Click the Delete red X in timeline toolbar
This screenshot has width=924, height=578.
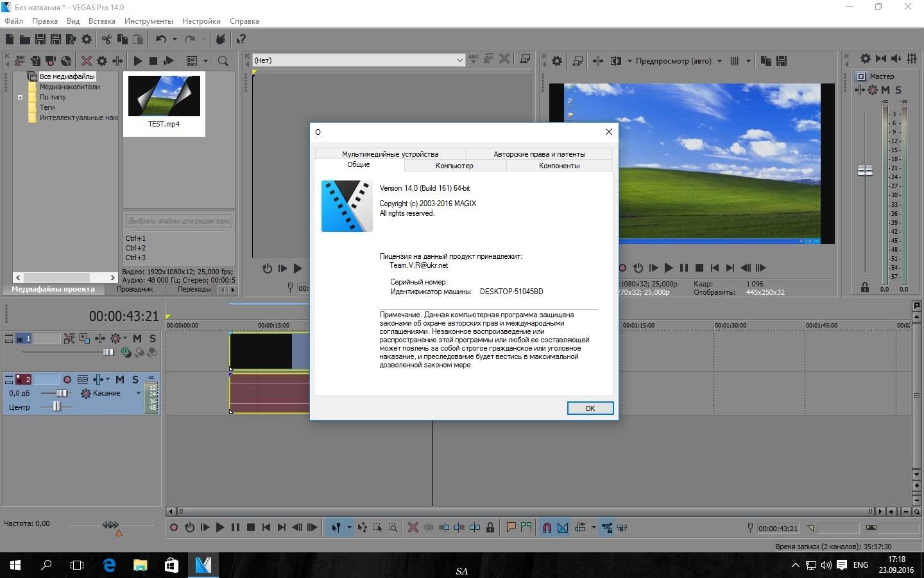tap(413, 527)
